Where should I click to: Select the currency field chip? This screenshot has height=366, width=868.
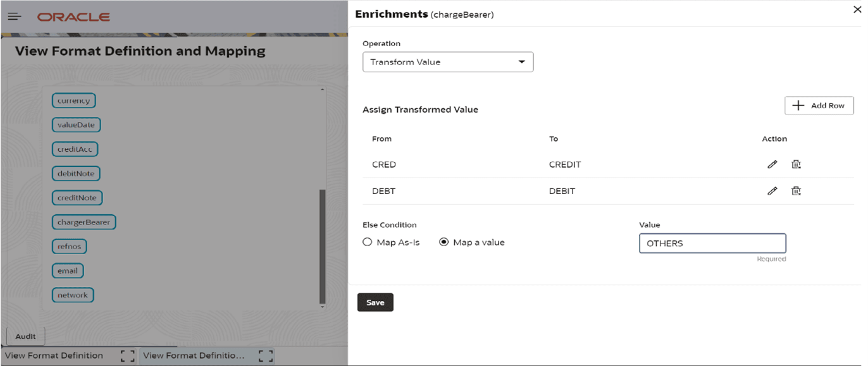coord(73,101)
